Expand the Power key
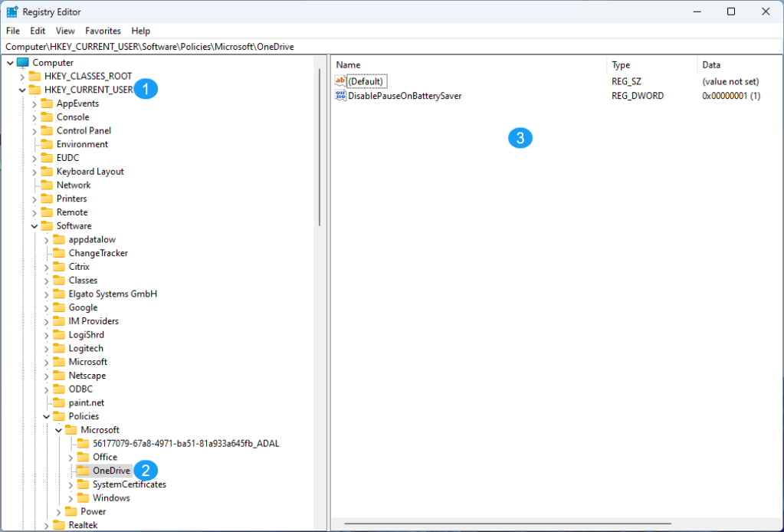 tap(59, 511)
